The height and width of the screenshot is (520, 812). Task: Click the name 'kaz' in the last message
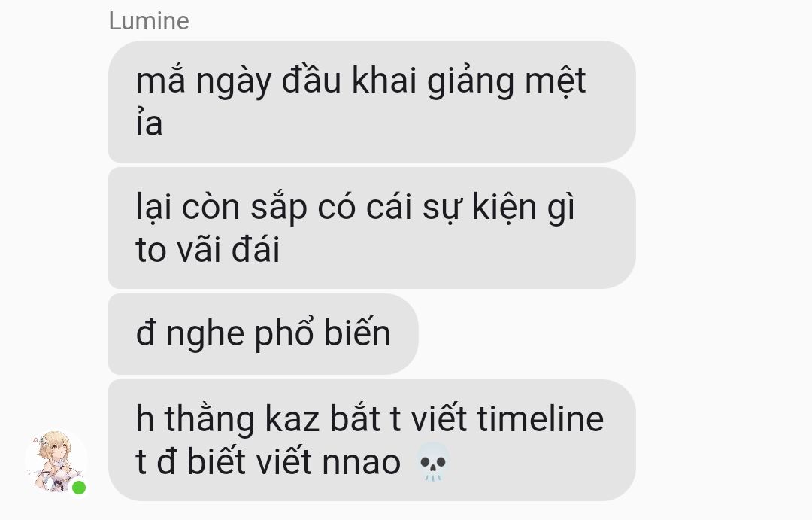[x=292, y=418]
